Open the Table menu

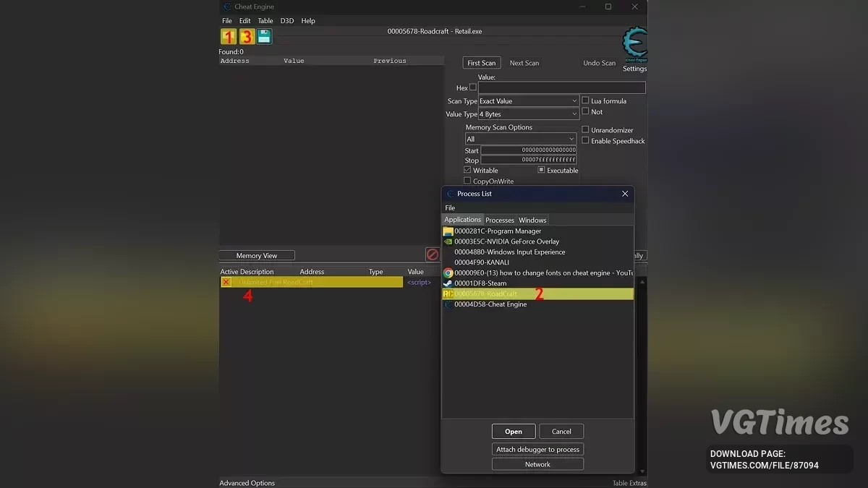265,21
